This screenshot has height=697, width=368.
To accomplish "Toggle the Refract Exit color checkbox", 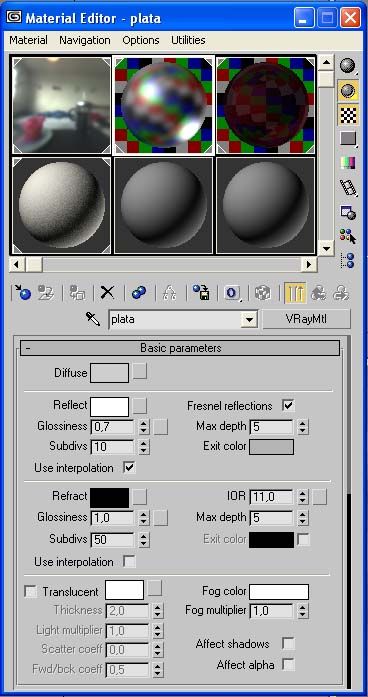I will (304, 540).
